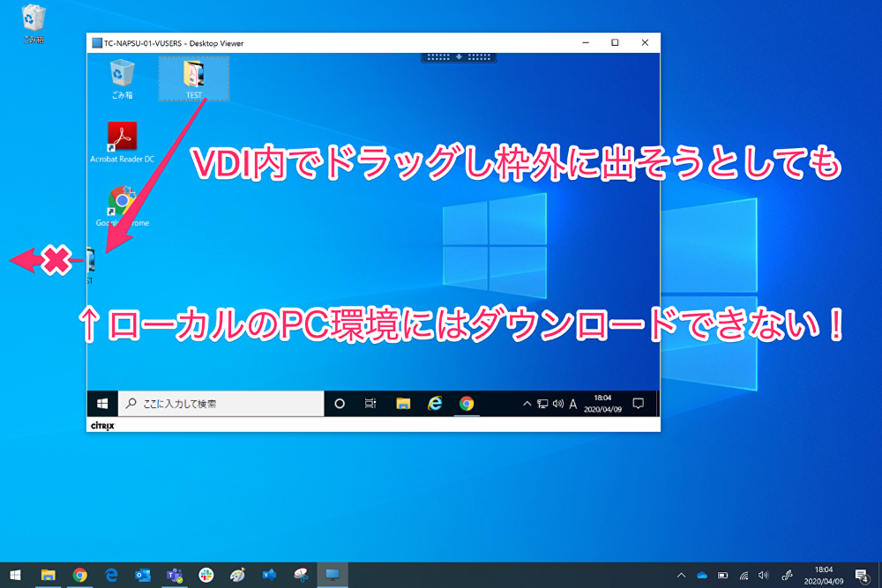Open Outlook on local taskbar

click(x=143, y=575)
